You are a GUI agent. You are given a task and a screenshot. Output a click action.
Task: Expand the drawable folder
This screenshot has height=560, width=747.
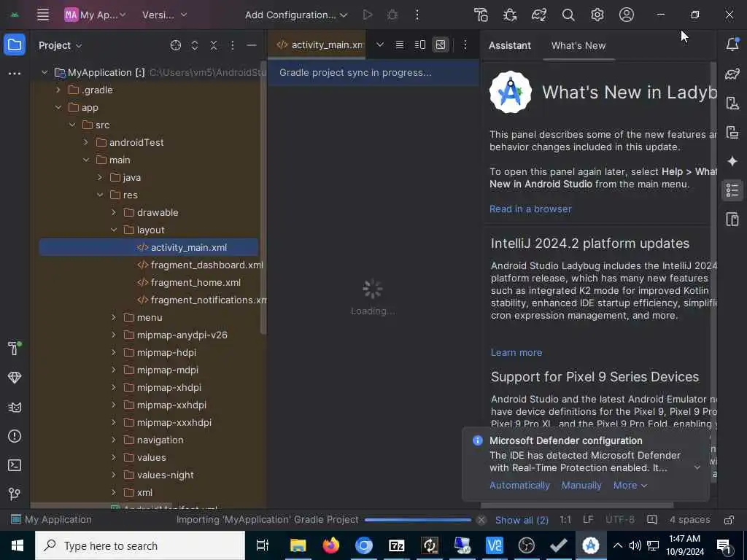pyautogui.click(x=113, y=212)
